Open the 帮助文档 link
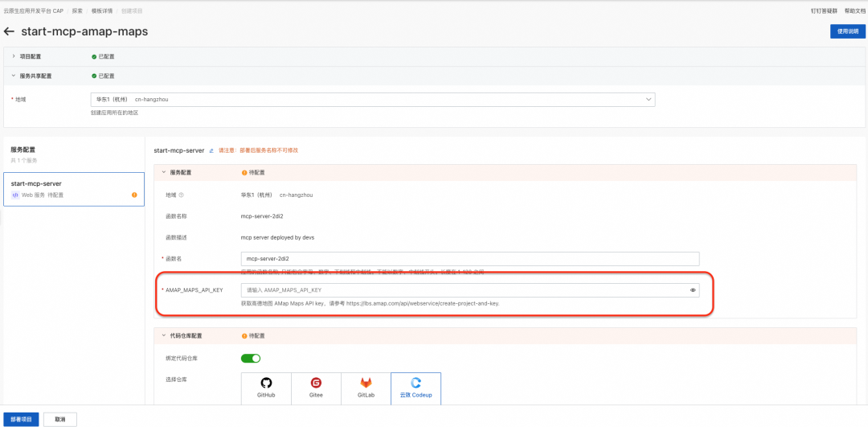This screenshot has width=868, height=427. pyautogui.click(x=854, y=10)
